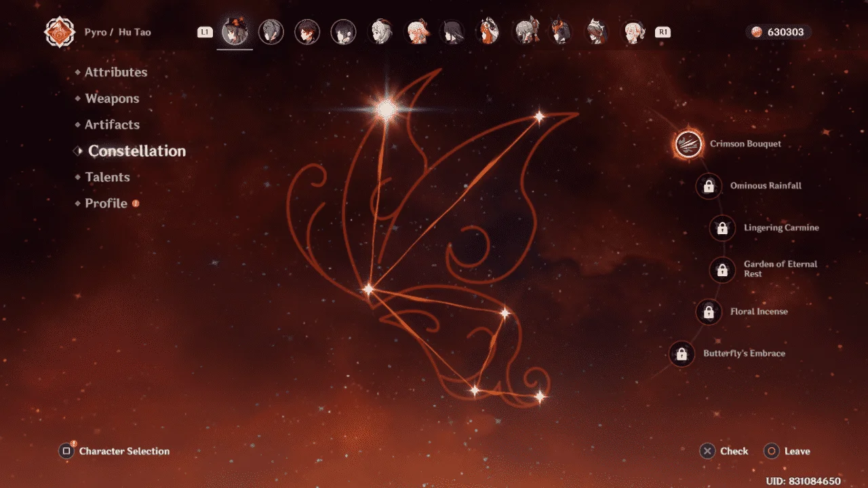Select third character portrait in the top row
868x488 pixels.
click(307, 32)
